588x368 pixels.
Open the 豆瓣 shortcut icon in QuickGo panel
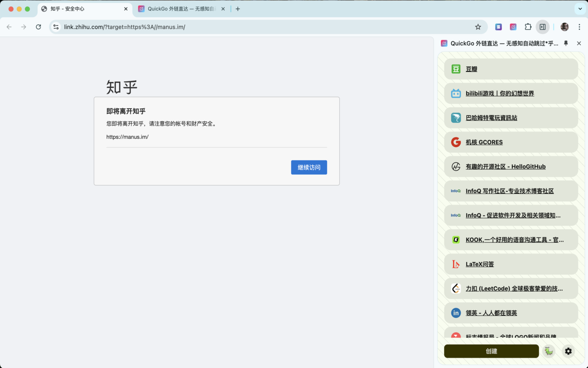tap(456, 69)
